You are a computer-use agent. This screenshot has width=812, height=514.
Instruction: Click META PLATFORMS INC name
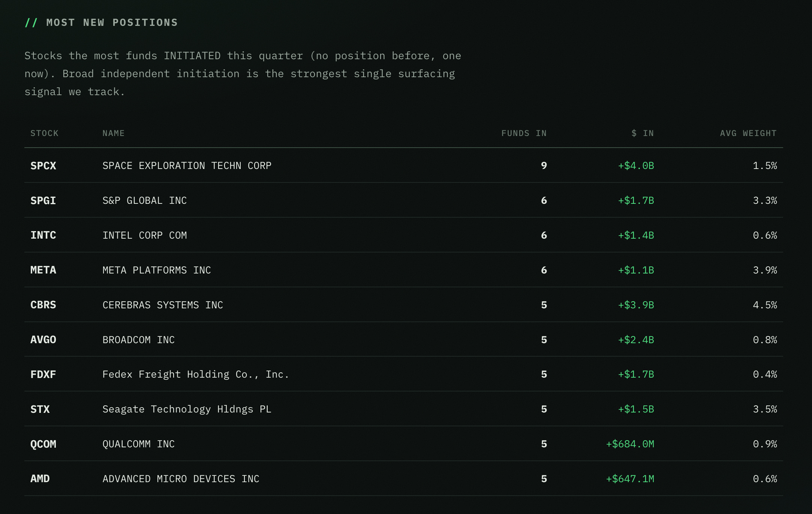(157, 270)
